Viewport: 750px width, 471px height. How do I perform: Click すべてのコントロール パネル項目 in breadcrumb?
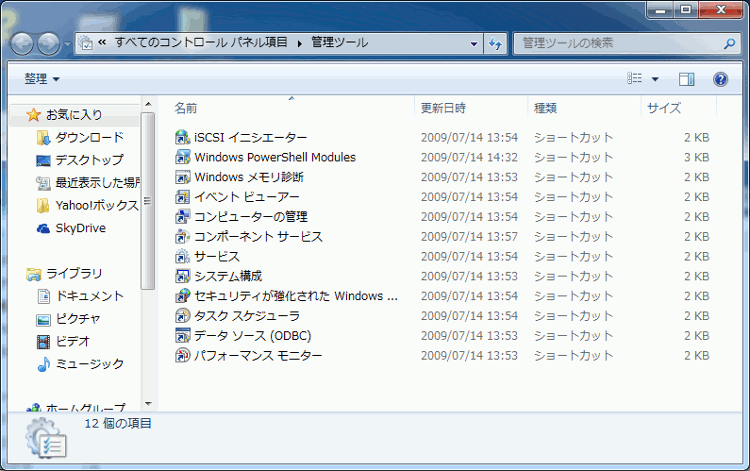[x=201, y=43]
